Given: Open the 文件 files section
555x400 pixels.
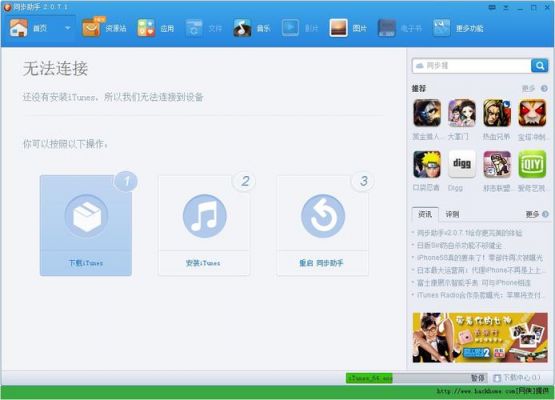Looking at the screenshot, I should pyautogui.click(x=204, y=28).
